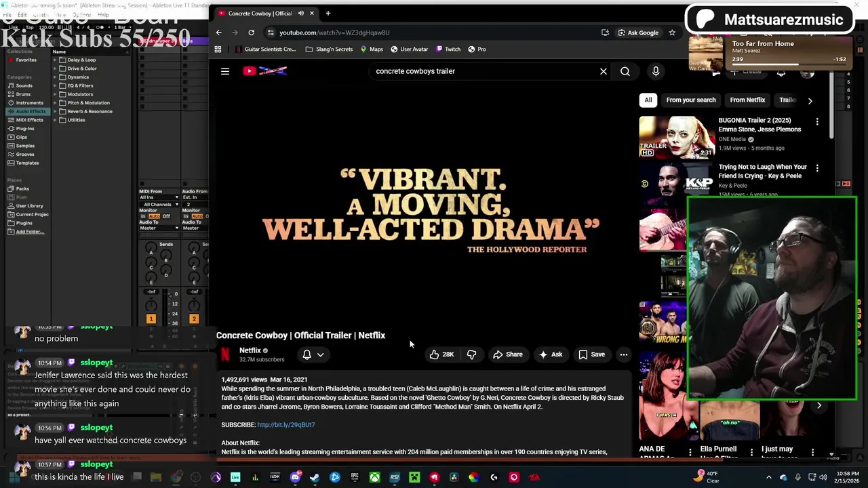Start voice search with microphone icon
The width and height of the screenshot is (868, 488).
(656, 71)
